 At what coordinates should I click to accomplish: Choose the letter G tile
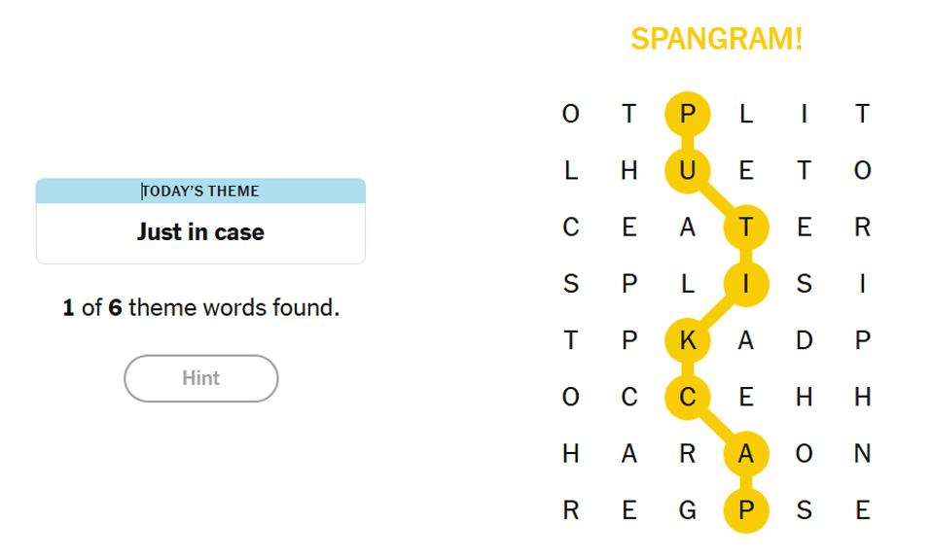tap(688, 510)
